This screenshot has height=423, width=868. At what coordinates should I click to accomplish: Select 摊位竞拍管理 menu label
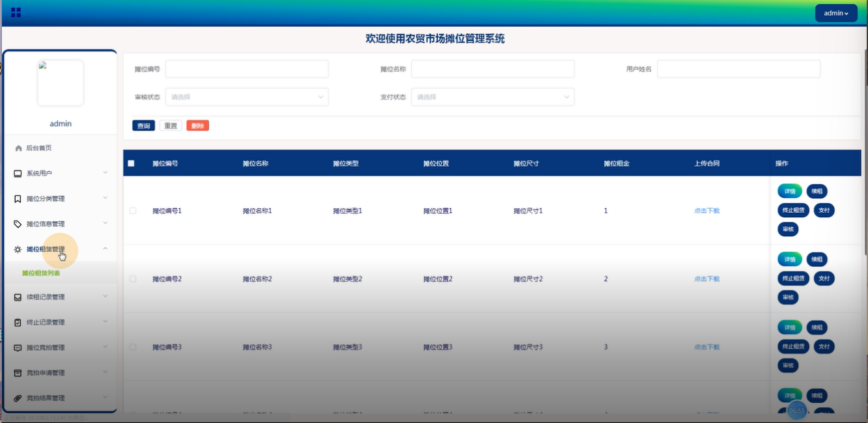(x=46, y=348)
